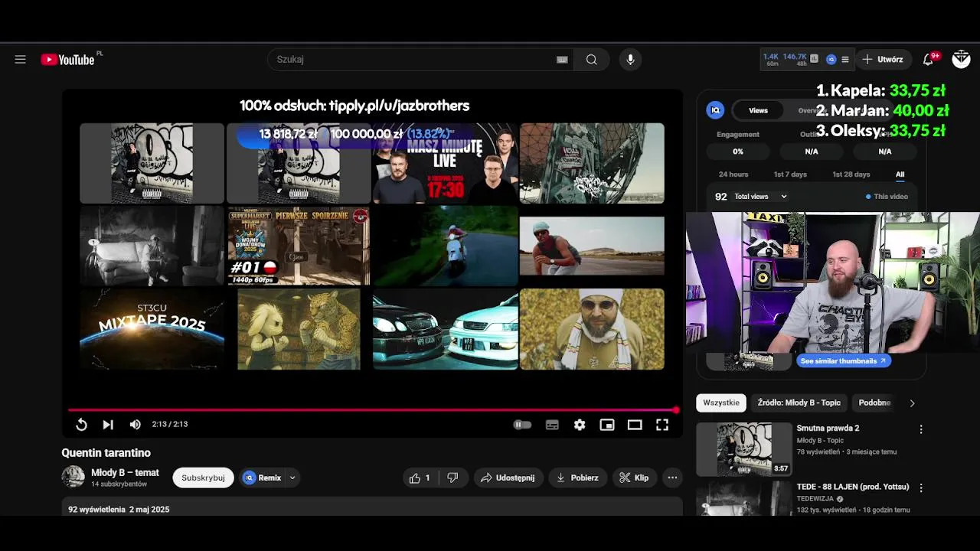Open the hamburger guide menu
This screenshot has width=980, height=551.
pos(21,59)
